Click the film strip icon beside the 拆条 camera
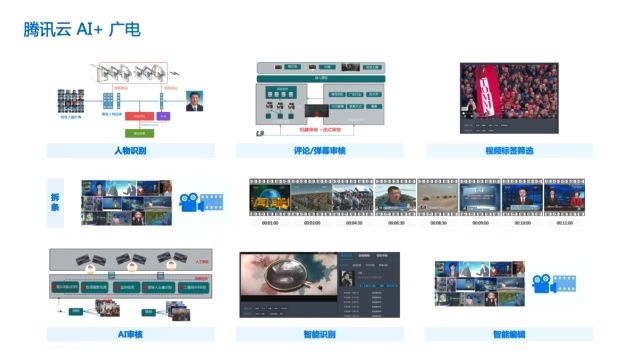This screenshot has width=640, height=360. [x=212, y=202]
